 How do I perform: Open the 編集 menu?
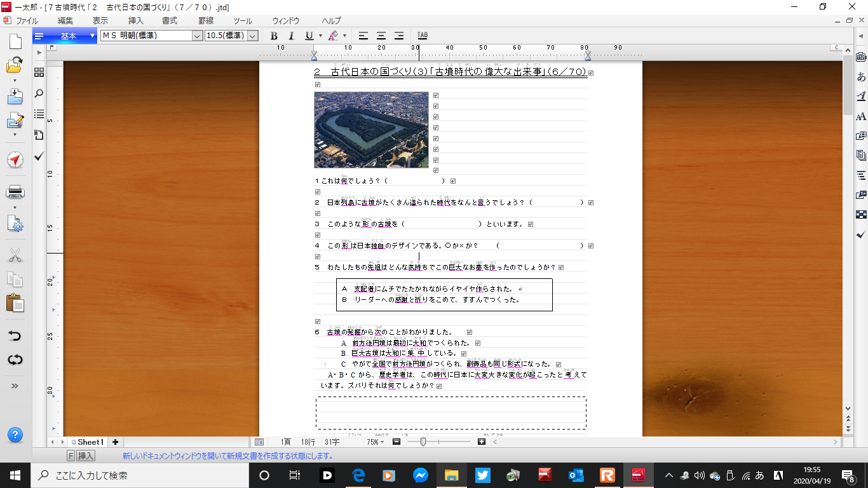click(x=65, y=20)
